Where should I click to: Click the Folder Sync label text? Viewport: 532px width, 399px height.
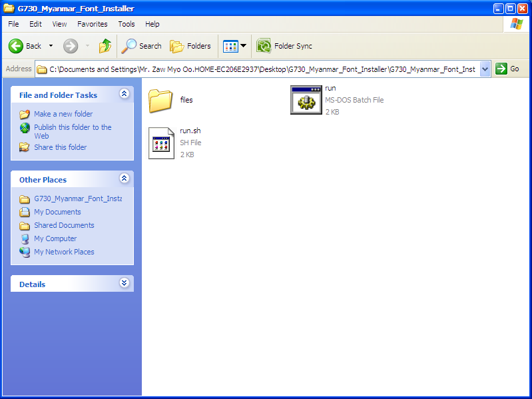[293, 46]
